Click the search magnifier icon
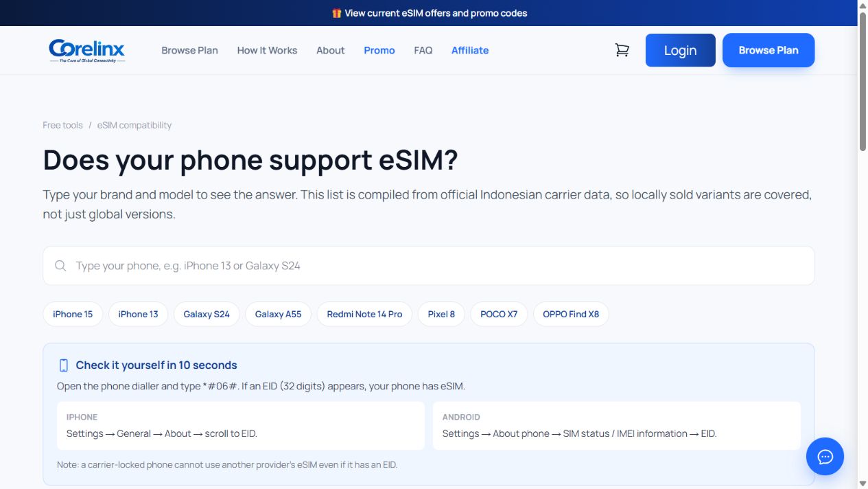Screen dimensions: 868x489 point(60,266)
